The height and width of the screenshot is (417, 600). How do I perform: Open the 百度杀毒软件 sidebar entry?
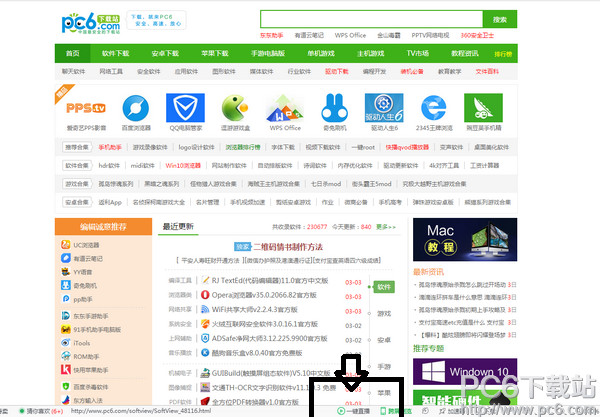point(91,387)
